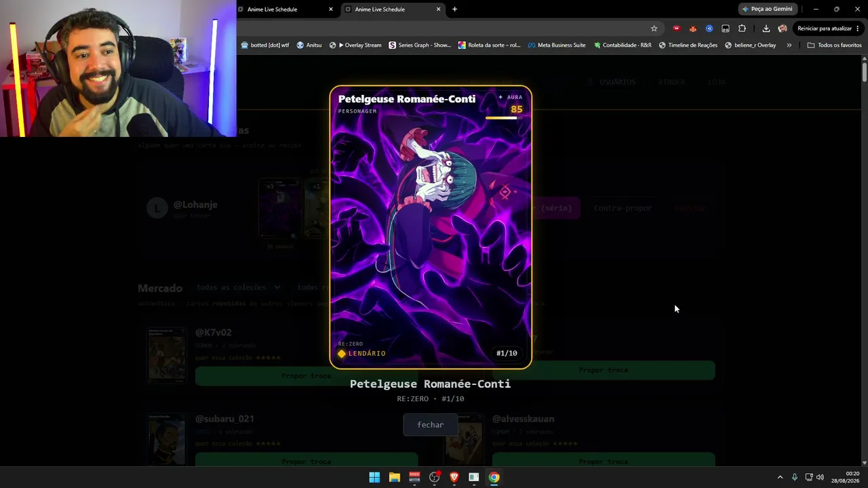This screenshot has height=488, width=868.
Task: Open the browser extensions puzzle icon
Action: [742, 28]
